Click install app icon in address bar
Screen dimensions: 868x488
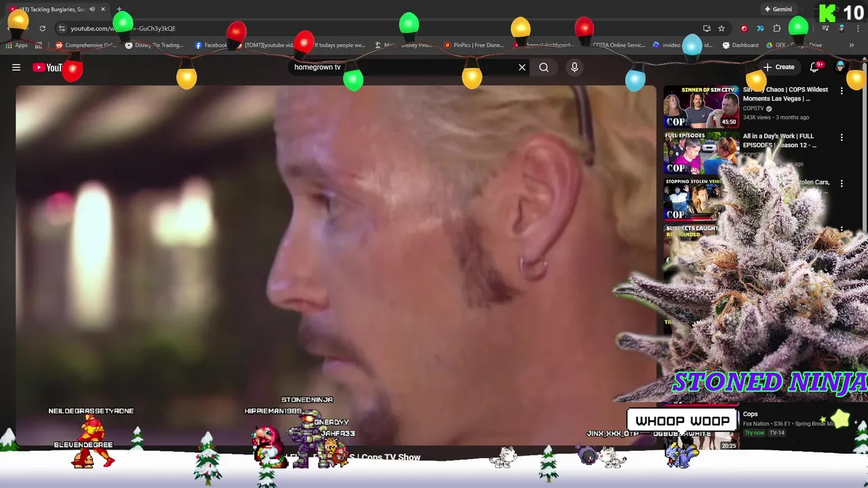tap(707, 28)
